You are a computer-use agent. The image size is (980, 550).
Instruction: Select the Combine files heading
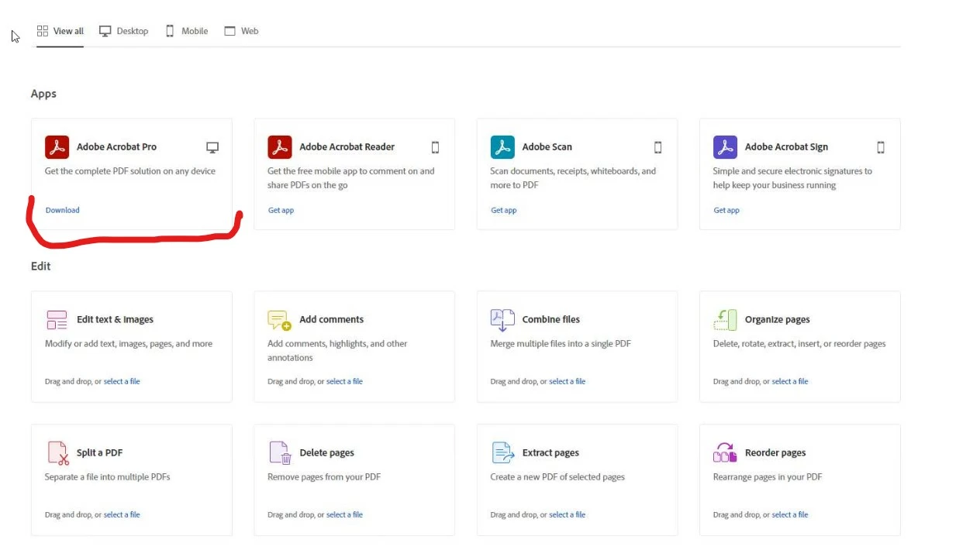pyautogui.click(x=550, y=319)
